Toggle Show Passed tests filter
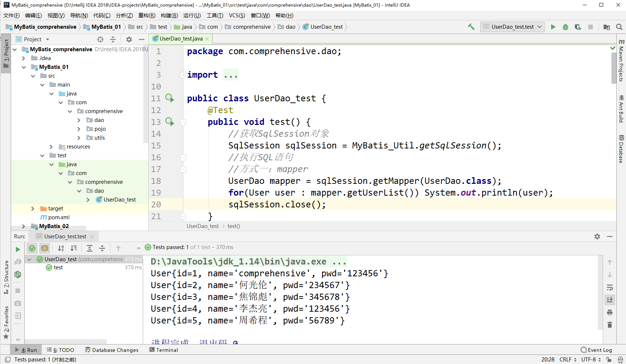626x364 pixels. point(32,248)
